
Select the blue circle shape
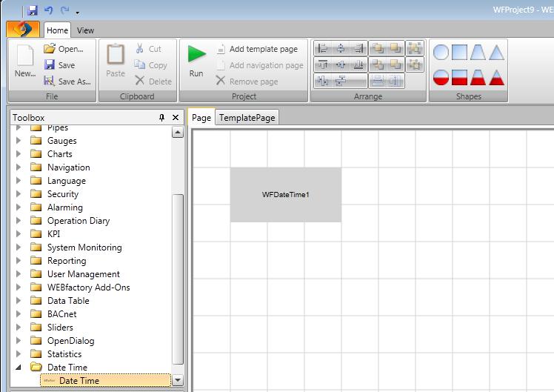[x=441, y=53]
